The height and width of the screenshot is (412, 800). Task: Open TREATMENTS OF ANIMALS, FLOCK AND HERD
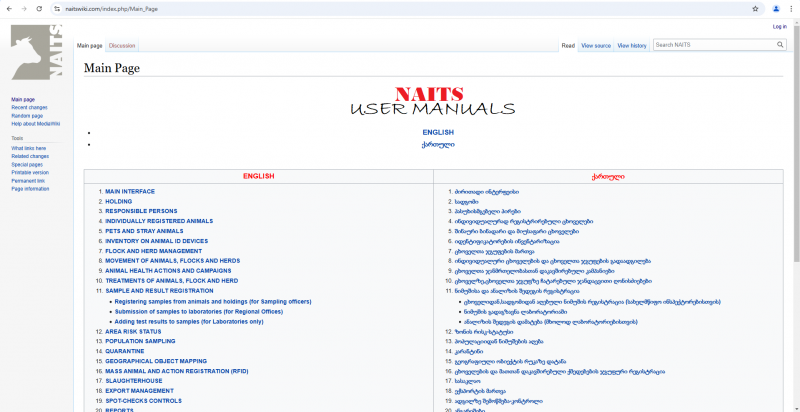pos(171,281)
